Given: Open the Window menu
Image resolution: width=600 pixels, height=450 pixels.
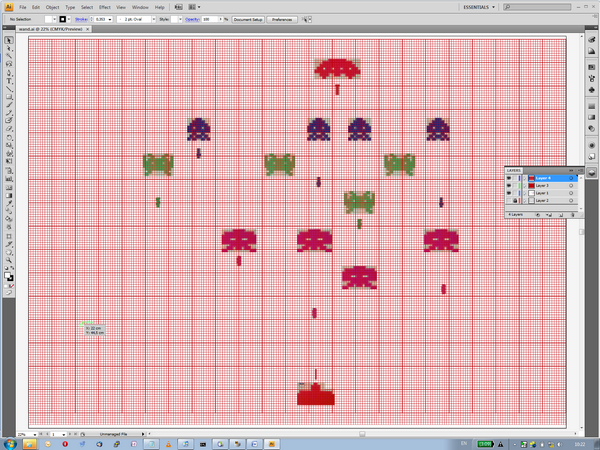Looking at the screenshot, I should [x=140, y=7].
